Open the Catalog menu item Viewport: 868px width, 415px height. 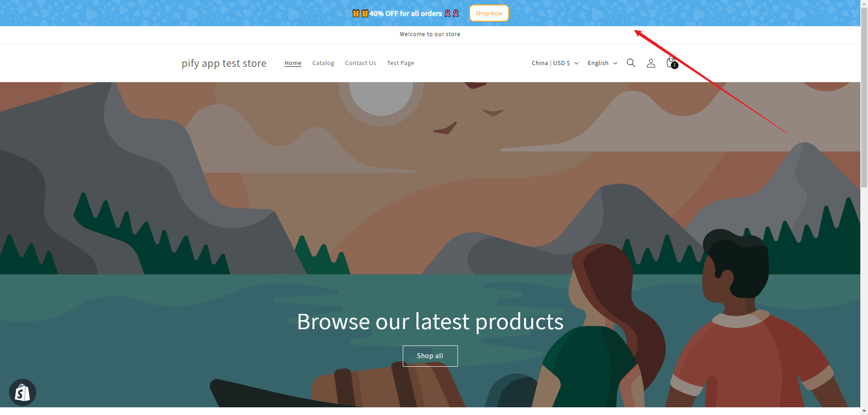(x=323, y=63)
